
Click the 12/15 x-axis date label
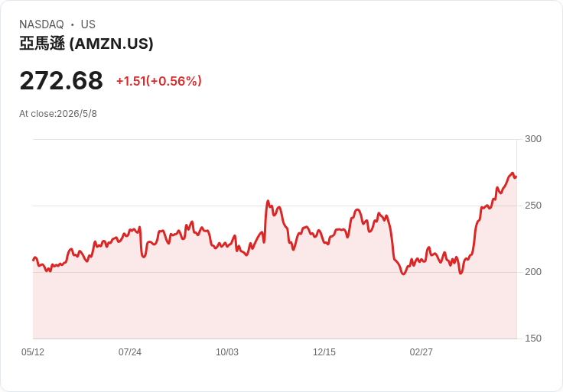pos(324,352)
